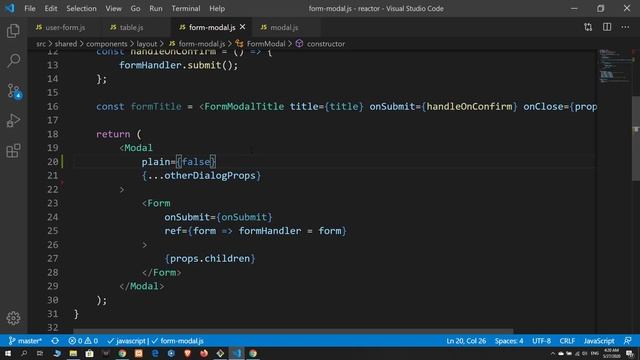Open the Help menu
The image size is (640, 360).
[x=217, y=8]
